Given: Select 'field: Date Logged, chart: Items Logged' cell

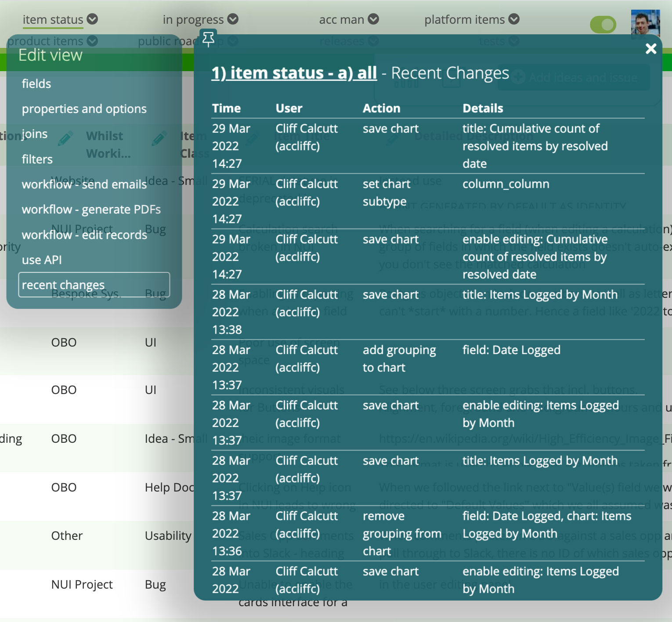Looking at the screenshot, I should point(547,525).
